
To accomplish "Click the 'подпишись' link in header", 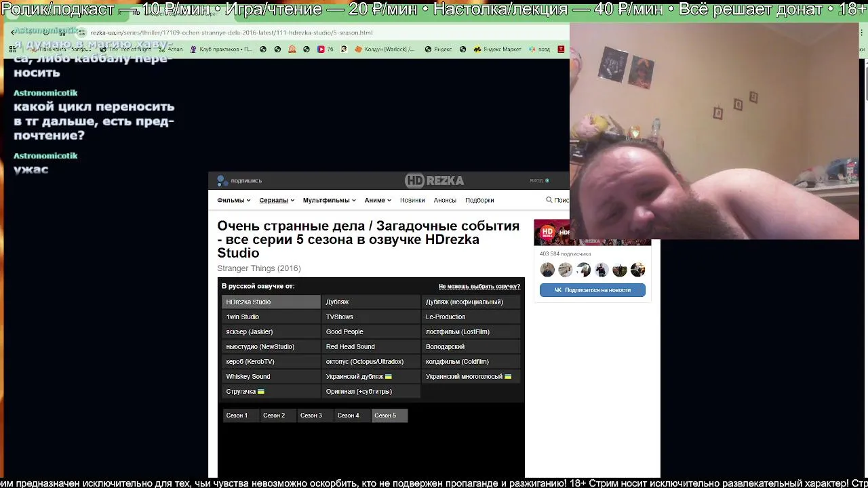I will pos(246,180).
